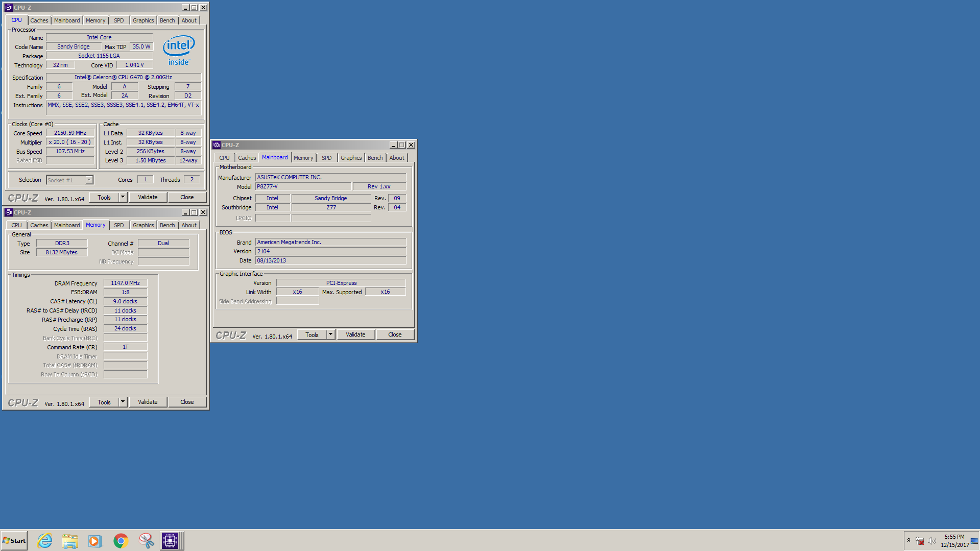Image resolution: width=980 pixels, height=551 pixels.
Task: Click Validate in the Mainboard window
Action: tap(355, 334)
